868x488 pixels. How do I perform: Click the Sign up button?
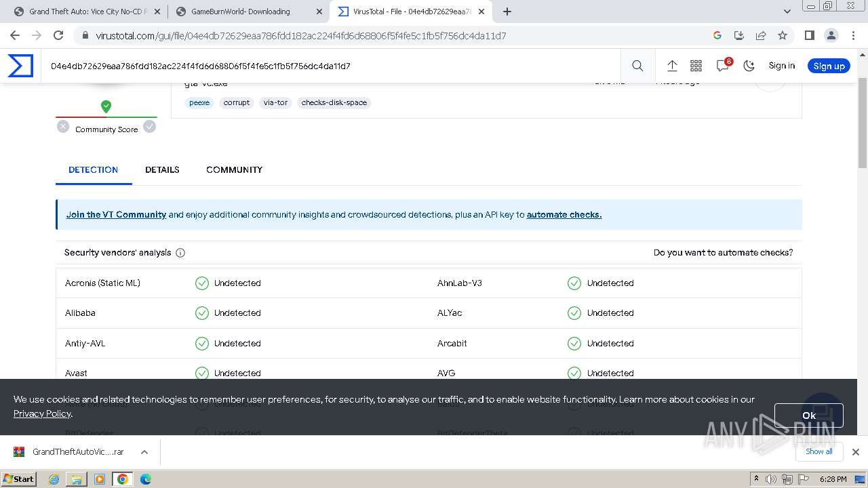tap(829, 66)
